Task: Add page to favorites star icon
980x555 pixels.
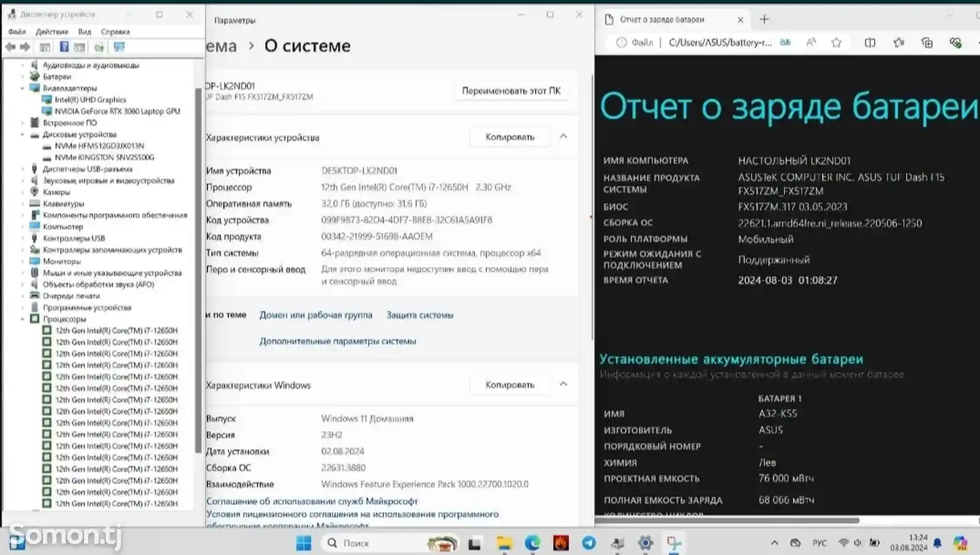Action: [x=836, y=42]
